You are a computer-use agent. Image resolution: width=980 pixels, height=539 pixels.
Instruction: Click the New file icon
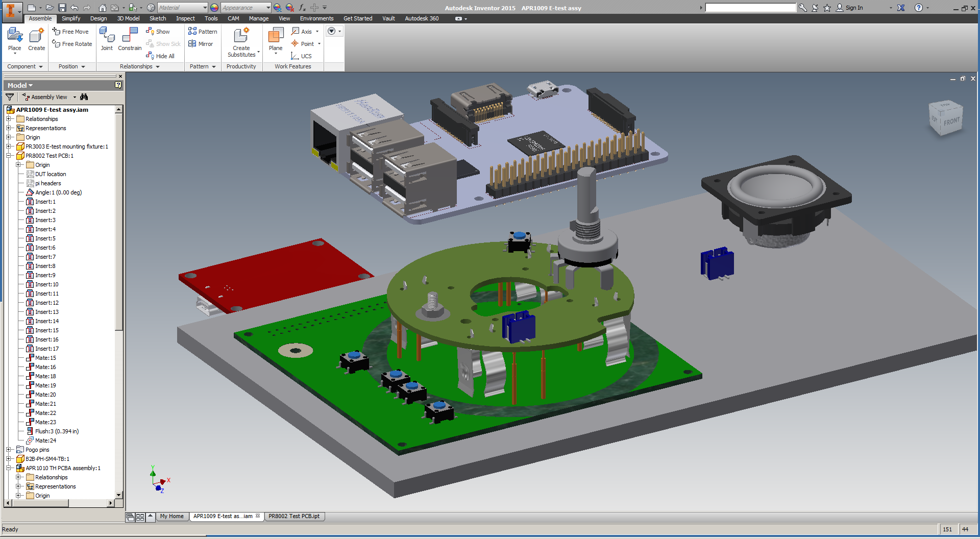[32, 8]
